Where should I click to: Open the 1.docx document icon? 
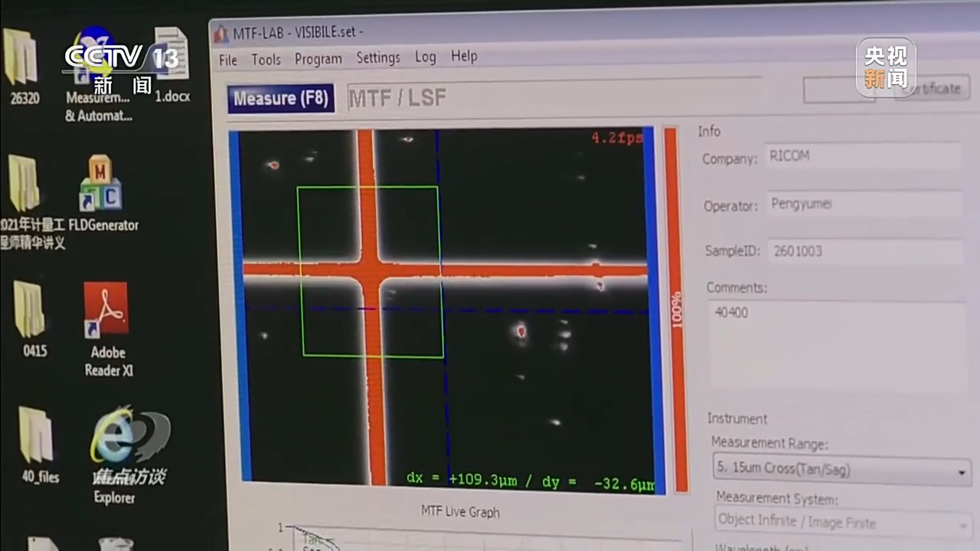(x=171, y=65)
